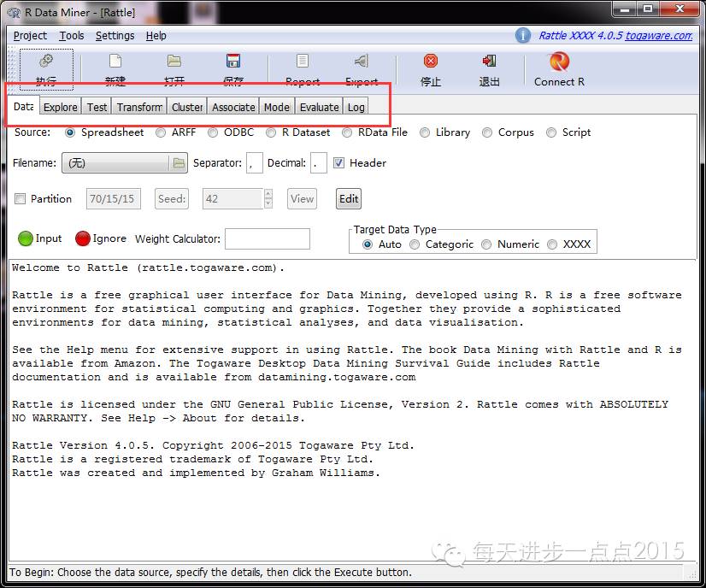This screenshot has width=706, height=588.
Task: Click the Open (打开) folder icon
Action: tap(174, 61)
